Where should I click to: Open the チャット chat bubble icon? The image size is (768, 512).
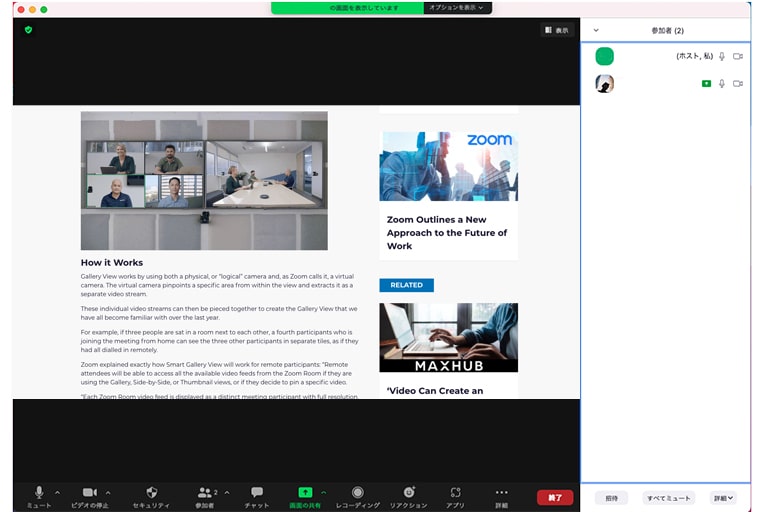[x=257, y=493]
